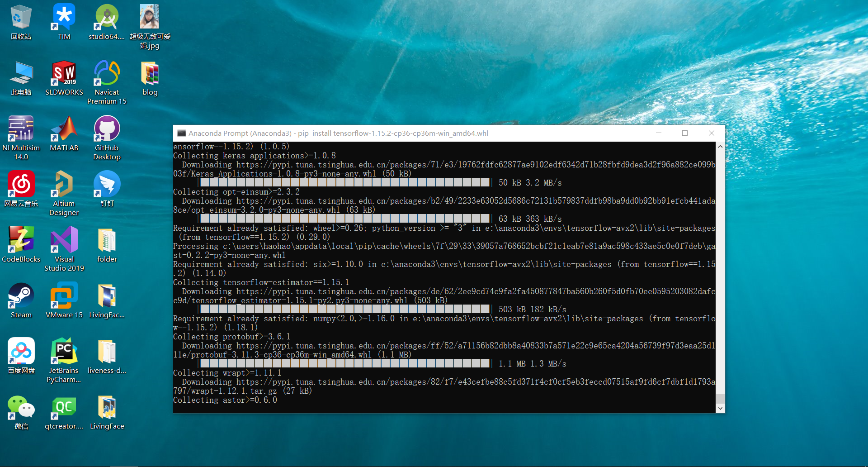Click the scroll-up arrow in the Anaconda Prompt
The height and width of the screenshot is (467, 868).
coord(721,146)
